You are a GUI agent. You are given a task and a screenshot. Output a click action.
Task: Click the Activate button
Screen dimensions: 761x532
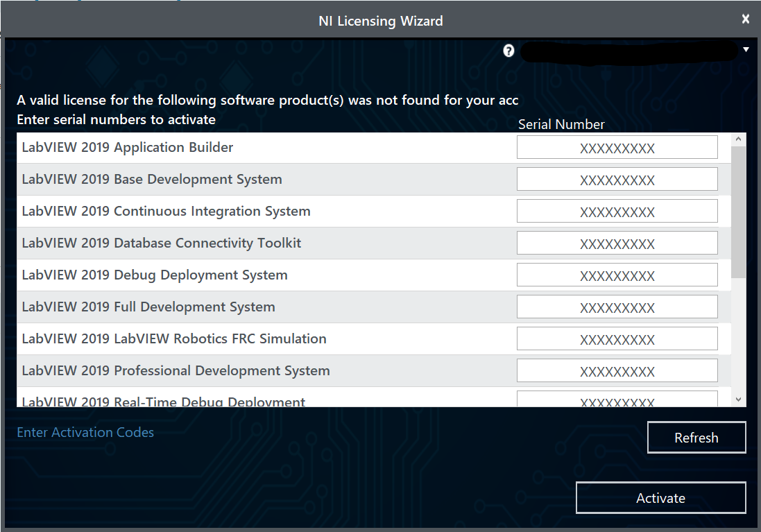pos(660,498)
